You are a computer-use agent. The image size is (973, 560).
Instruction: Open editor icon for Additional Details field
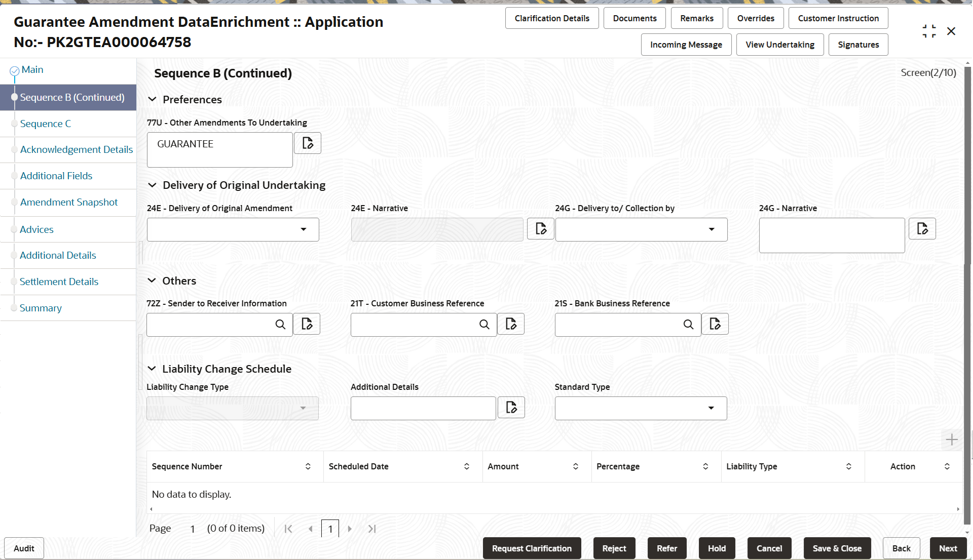511,408
